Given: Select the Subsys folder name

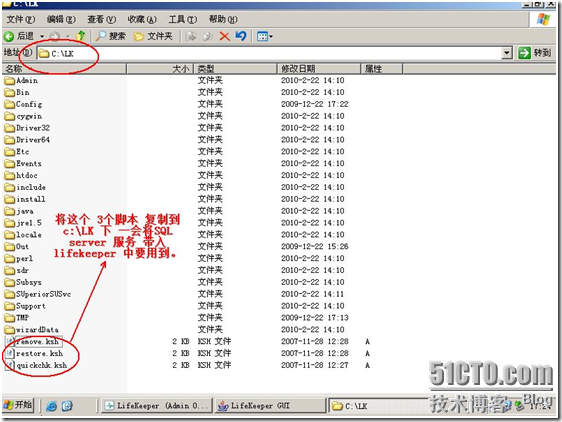Looking at the screenshot, I should coord(29,282).
